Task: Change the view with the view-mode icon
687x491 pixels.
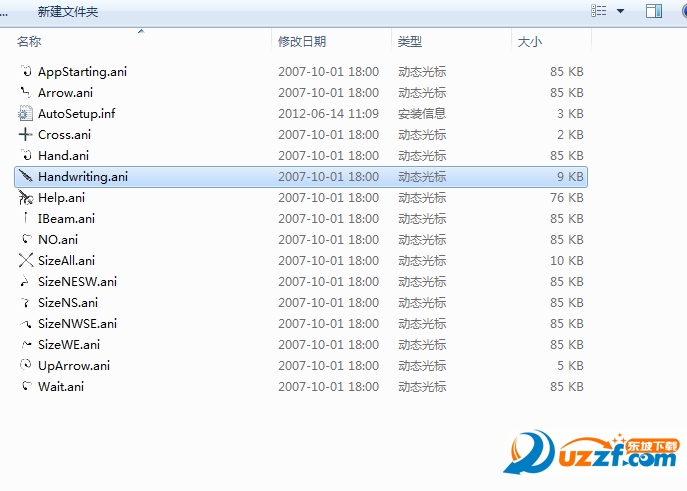Action: point(598,11)
